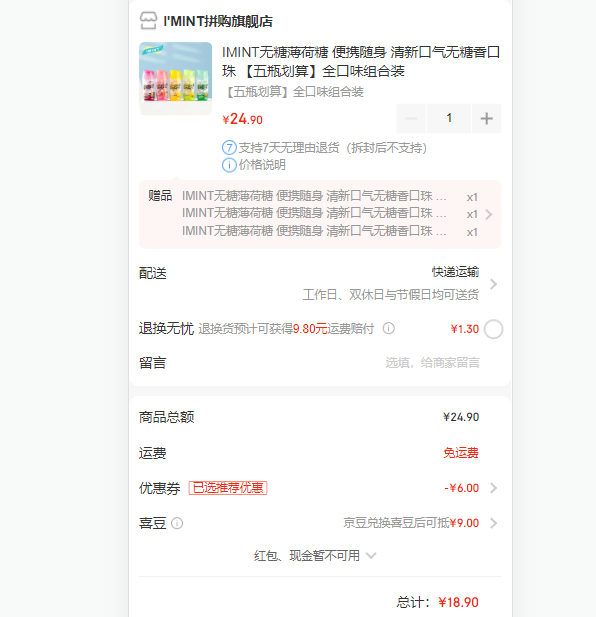This screenshot has width=596, height=617.
Task: Click the info icon next to 喜豆
Action: (177, 523)
